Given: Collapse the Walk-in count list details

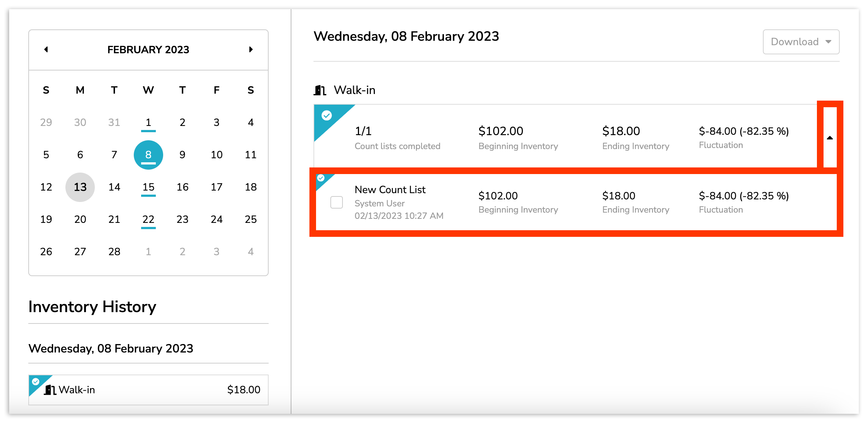Looking at the screenshot, I should (x=830, y=138).
